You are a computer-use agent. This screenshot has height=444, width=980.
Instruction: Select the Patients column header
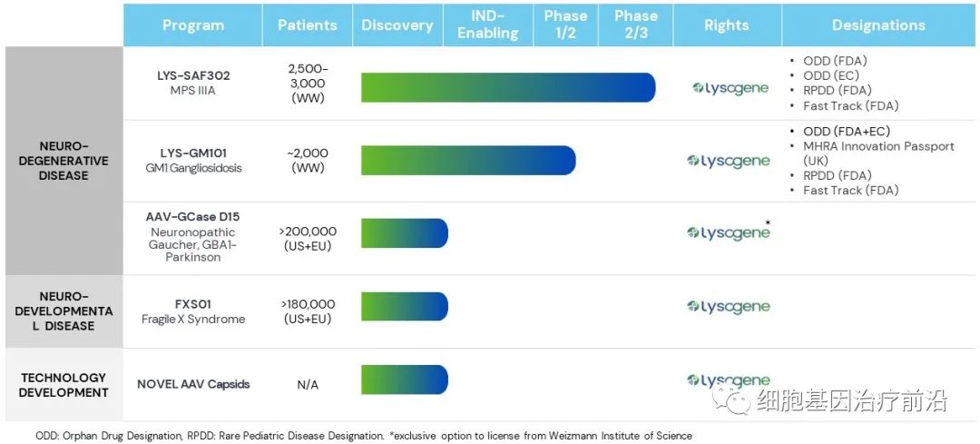[308, 25]
